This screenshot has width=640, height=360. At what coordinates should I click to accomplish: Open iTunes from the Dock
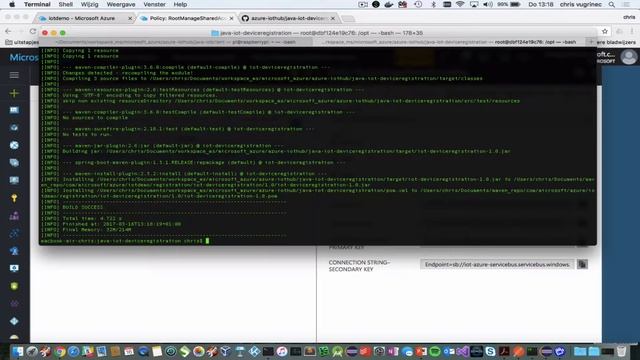click(x=282, y=352)
